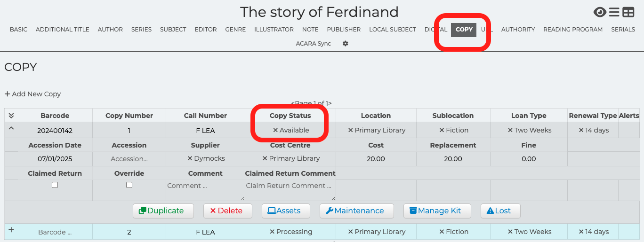The width and height of the screenshot is (644, 242).
Task: Open the hamburger list menu icon
Action: click(x=614, y=12)
